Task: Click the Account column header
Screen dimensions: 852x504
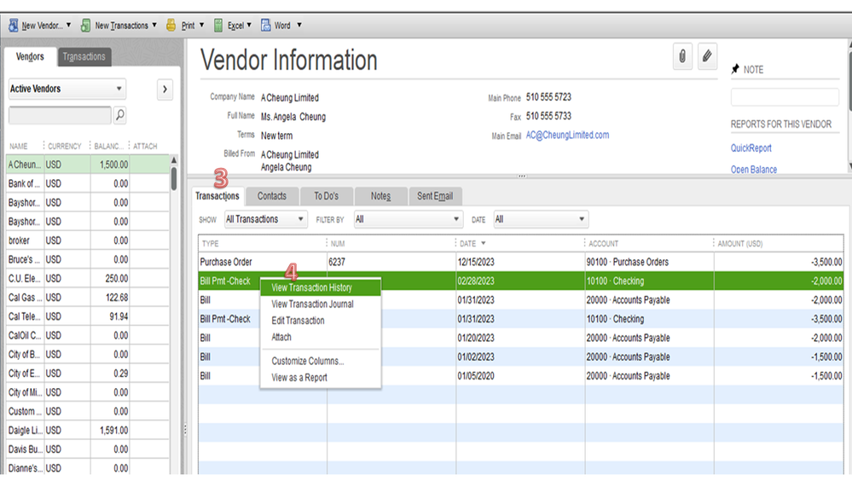Action: 649,243
